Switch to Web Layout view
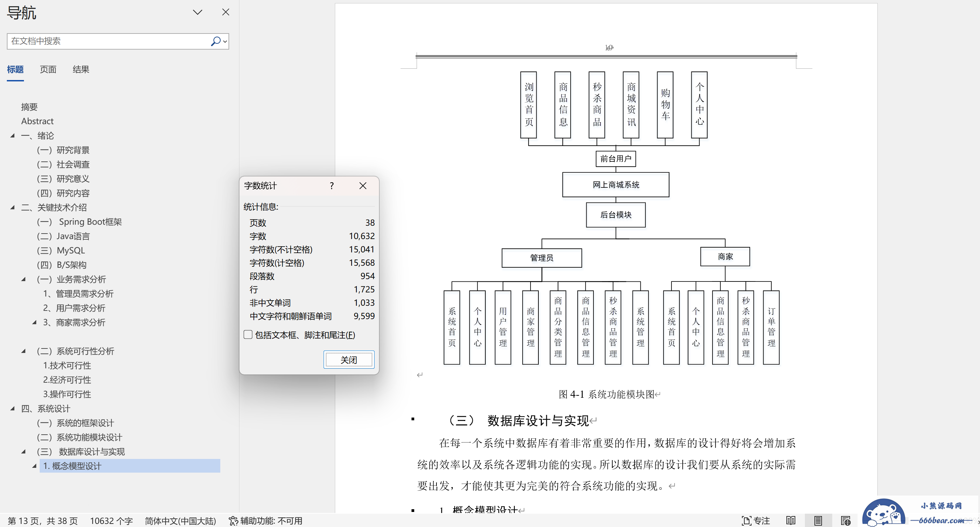The height and width of the screenshot is (527, 980). point(846,521)
